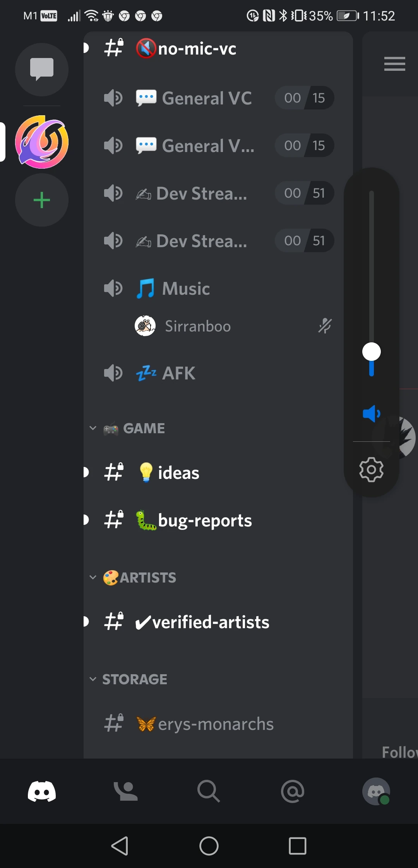Open voice settings with the gear icon
The height and width of the screenshot is (868, 418).
coord(371,469)
